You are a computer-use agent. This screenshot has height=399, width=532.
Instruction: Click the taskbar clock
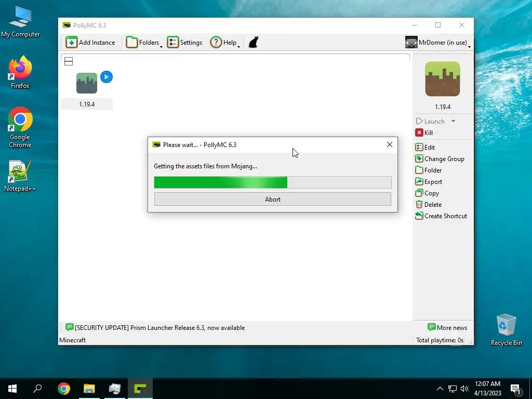click(487, 389)
